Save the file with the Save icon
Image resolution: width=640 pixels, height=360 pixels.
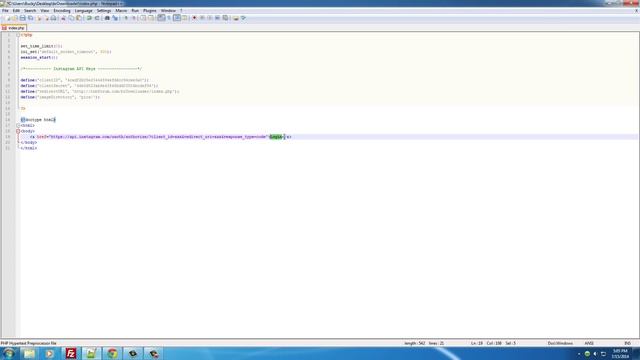[22, 18]
